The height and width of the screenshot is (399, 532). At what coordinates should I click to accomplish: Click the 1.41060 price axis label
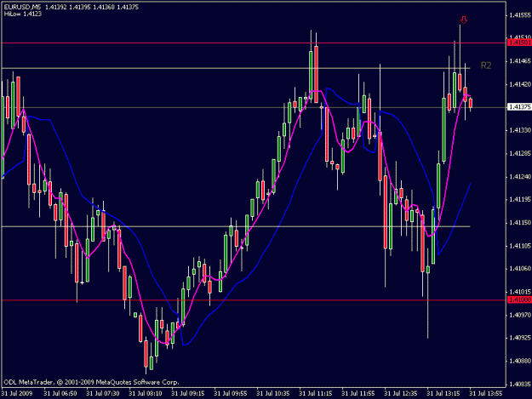[520, 269]
